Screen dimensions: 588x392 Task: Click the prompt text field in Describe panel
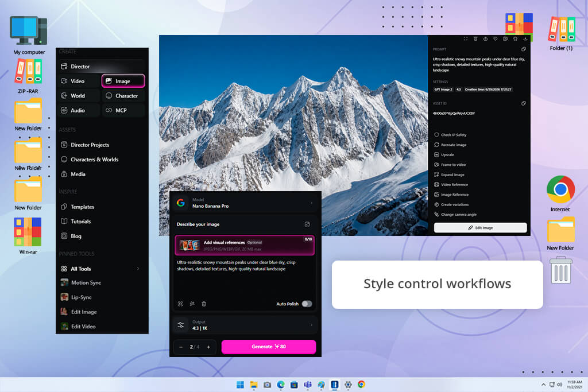[x=245, y=277]
